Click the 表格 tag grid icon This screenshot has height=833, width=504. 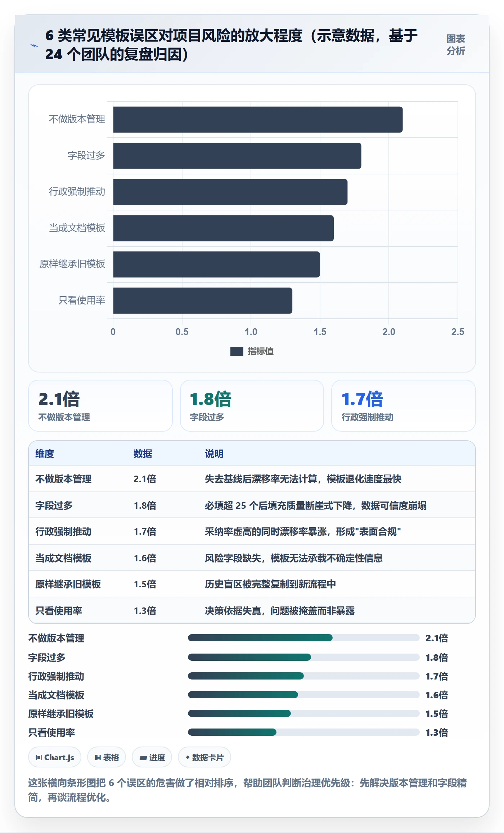point(98,758)
